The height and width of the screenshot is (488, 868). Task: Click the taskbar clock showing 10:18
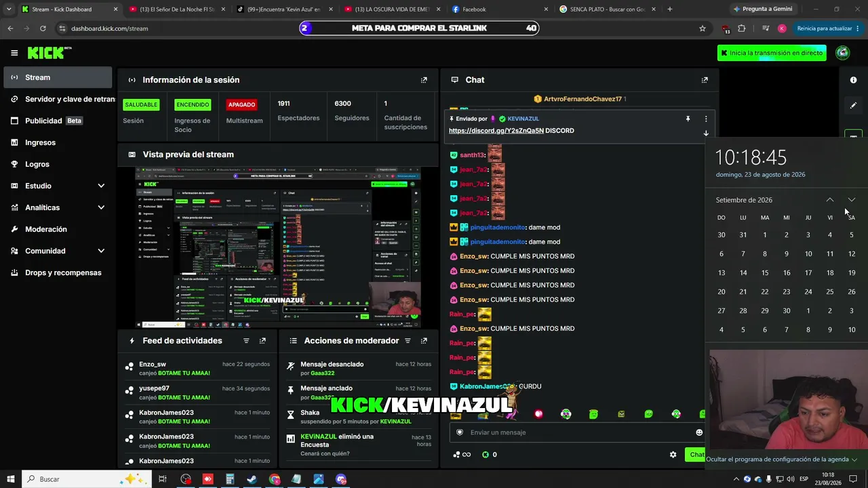(828, 479)
